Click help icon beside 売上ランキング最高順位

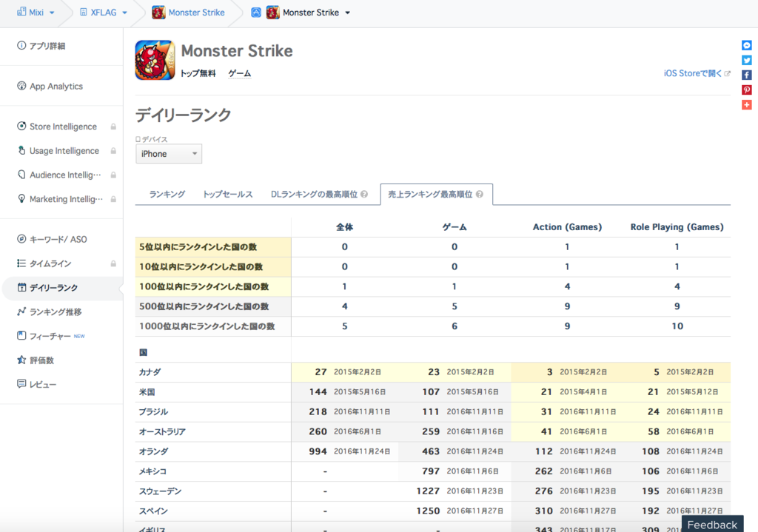click(479, 195)
